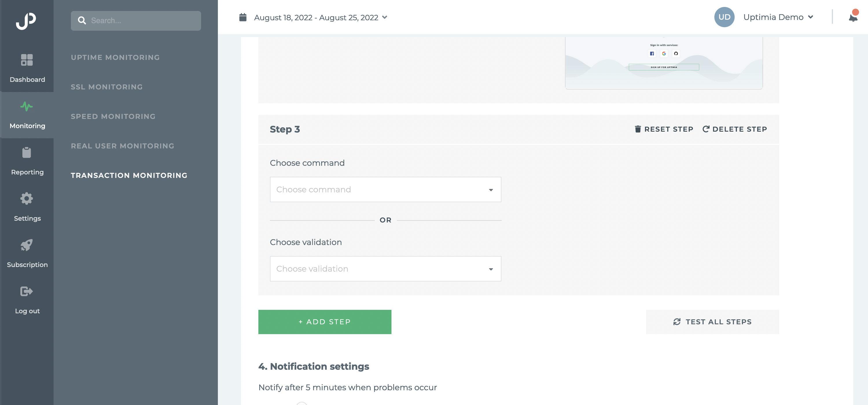The width and height of the screenshot is (868, 405).
Task: Click the Settings label
Action: (x=27, y=218)
